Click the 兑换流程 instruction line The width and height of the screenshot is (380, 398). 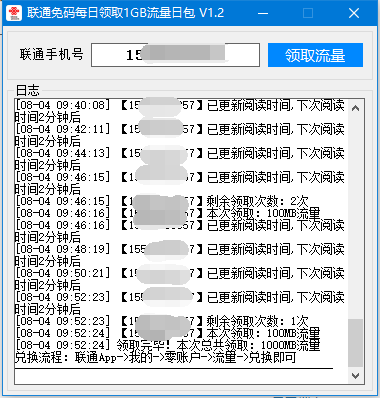(156, 357)
